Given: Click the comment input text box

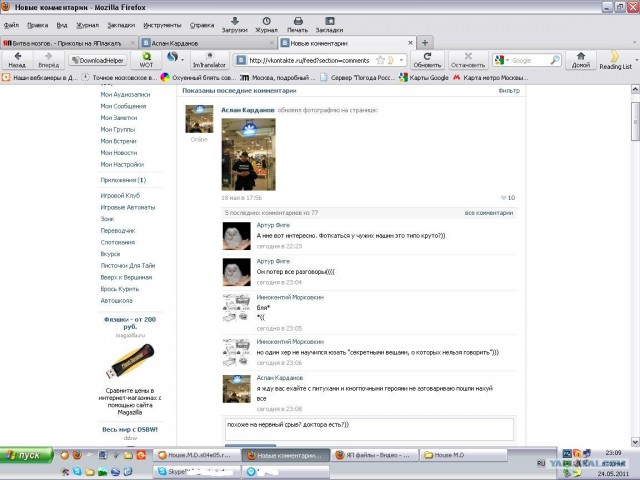Looking at the screenshot, I should click(x=368, y=428).
